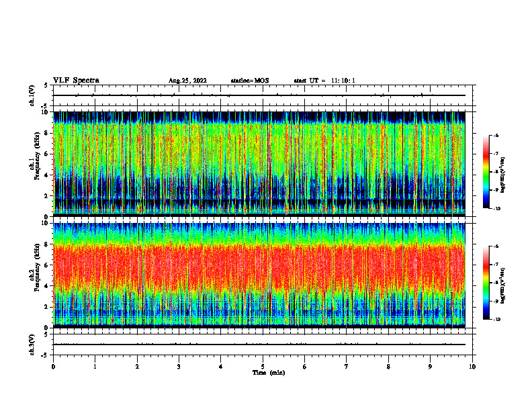This screenshot has width=532, height=411.
Task: Click the "VLF Spectra" plot title
Action: tap(76, 81)
